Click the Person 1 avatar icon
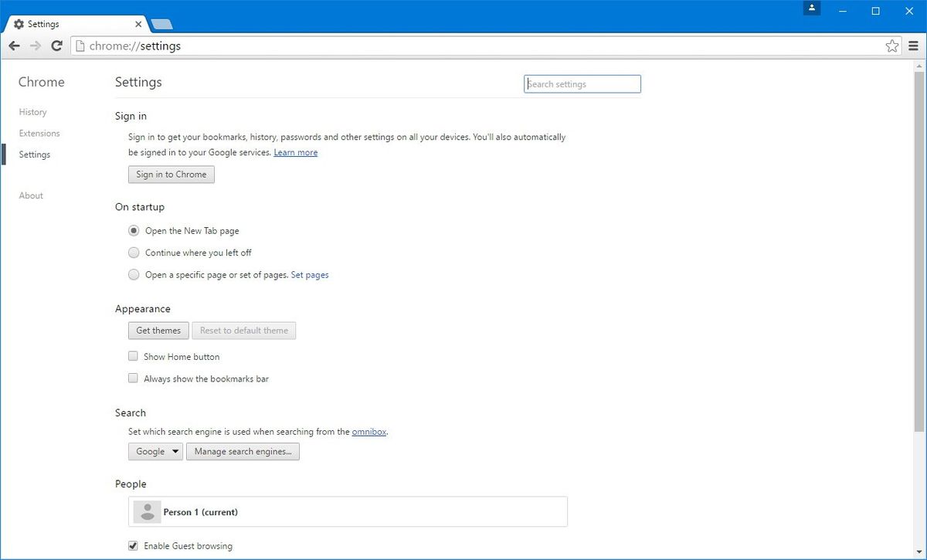This screenshot has width=927, height=560. (147, 512)
